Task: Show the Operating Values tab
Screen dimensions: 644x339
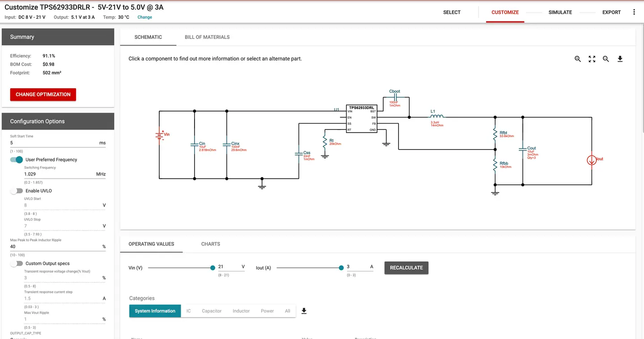Action: pos(151,244)
